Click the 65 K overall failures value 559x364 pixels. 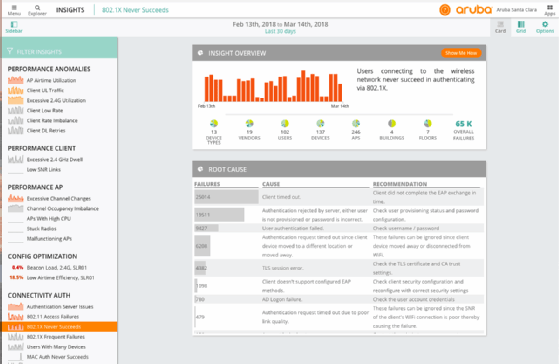(463, 124)
